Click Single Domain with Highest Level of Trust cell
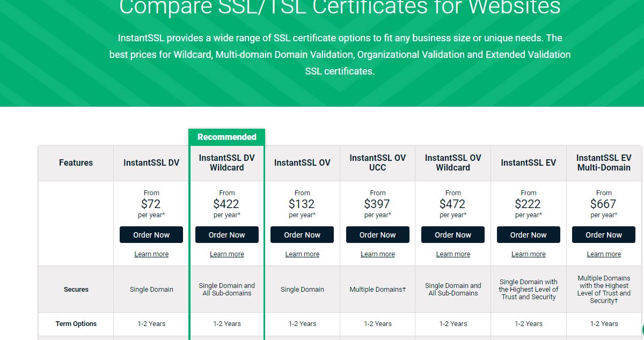Viewport: 644px width, 340px height. (529, 290)
